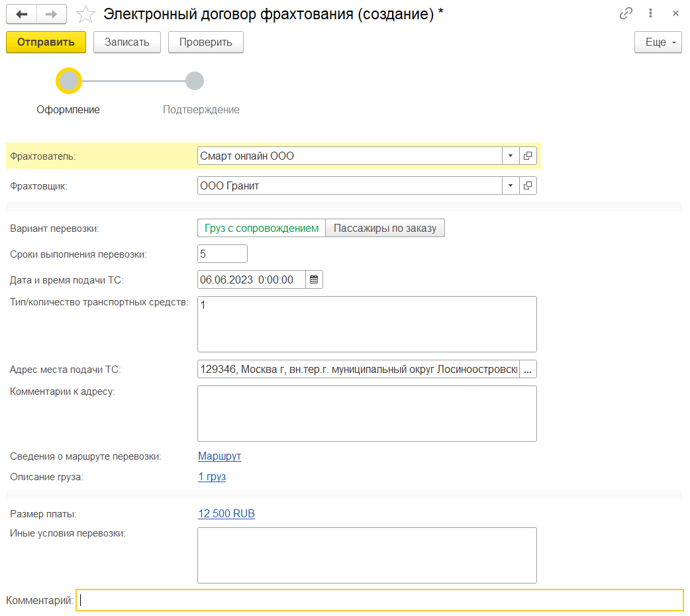Add form to favorites with star icon
This screenshot has width=690, height=616.
pos(85,14)
